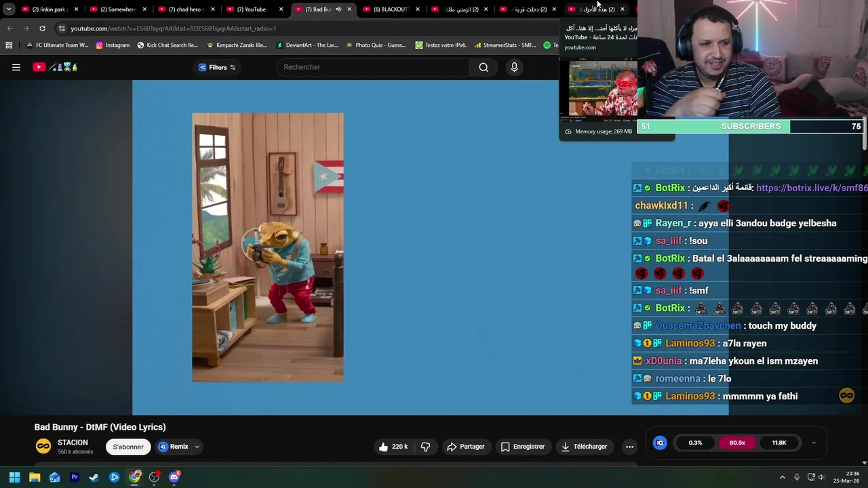Viewport: 868px width, 488px height.
Task: Open Testez votre IPv6 bookmark
Action: [x=441, y=45]
